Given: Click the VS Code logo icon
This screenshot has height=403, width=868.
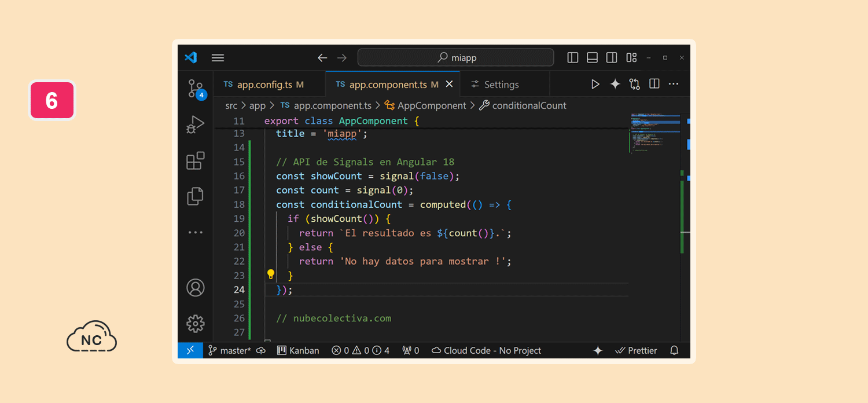Looking at the screenshot, I should click(191, 58).
